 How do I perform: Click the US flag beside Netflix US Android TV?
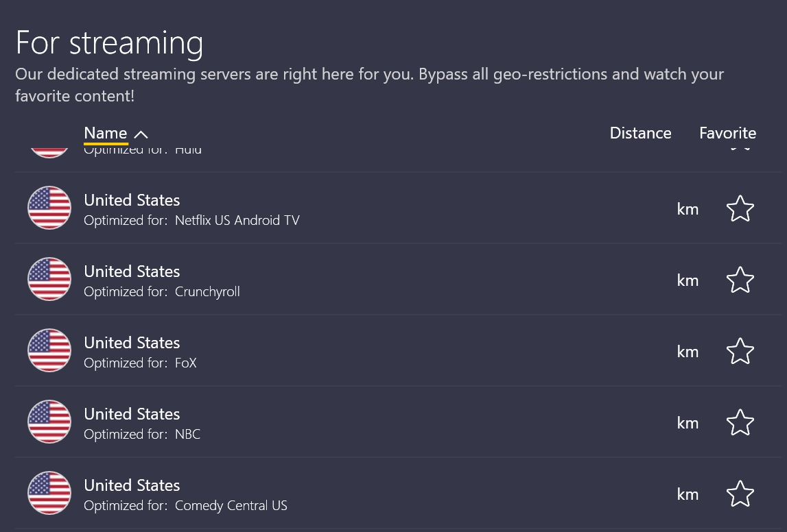49,208
